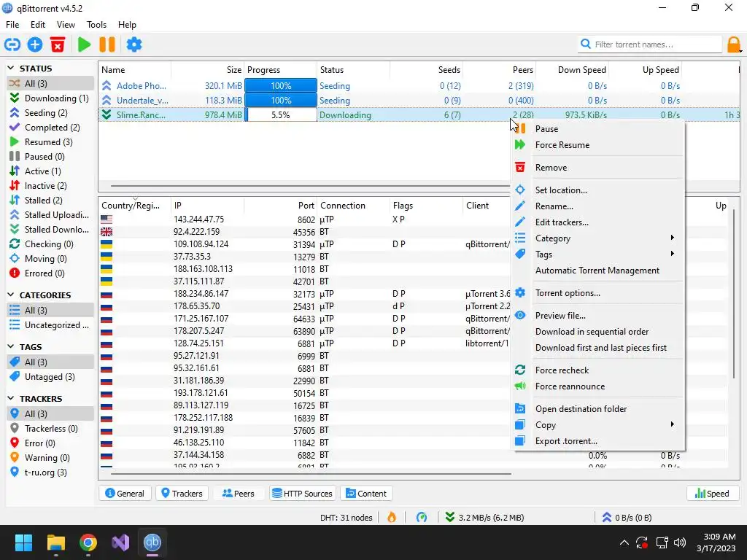
Task: Select Trackerless (0) filter
Action: 50,429
